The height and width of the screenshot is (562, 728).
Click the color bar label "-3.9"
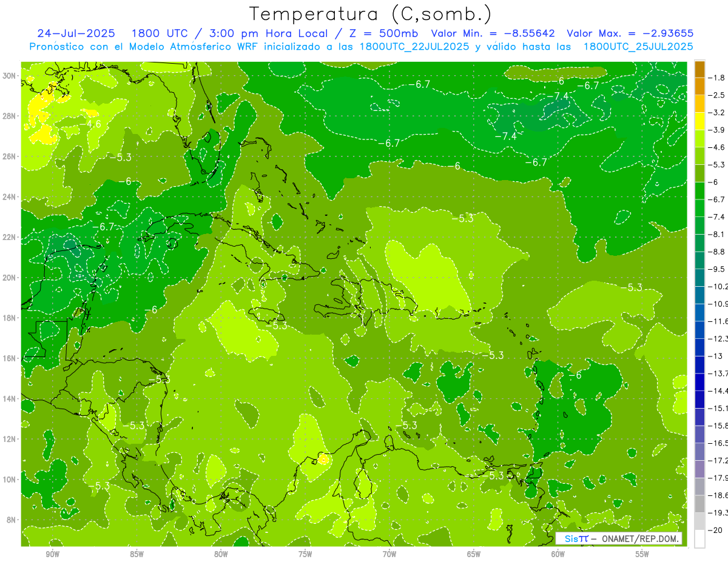[716, 130]
